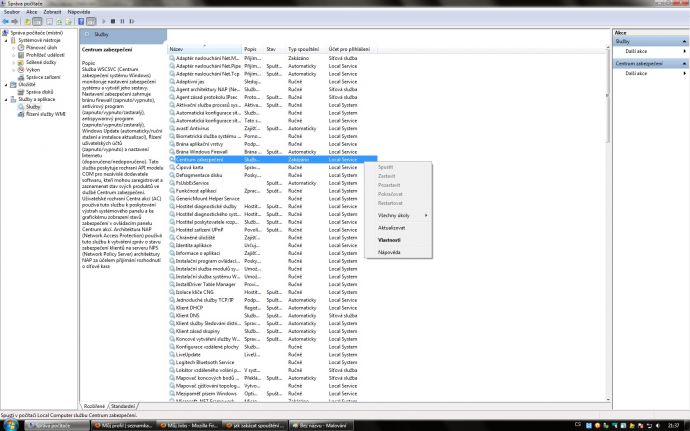Collapse the Úložiště tree node

6,85
